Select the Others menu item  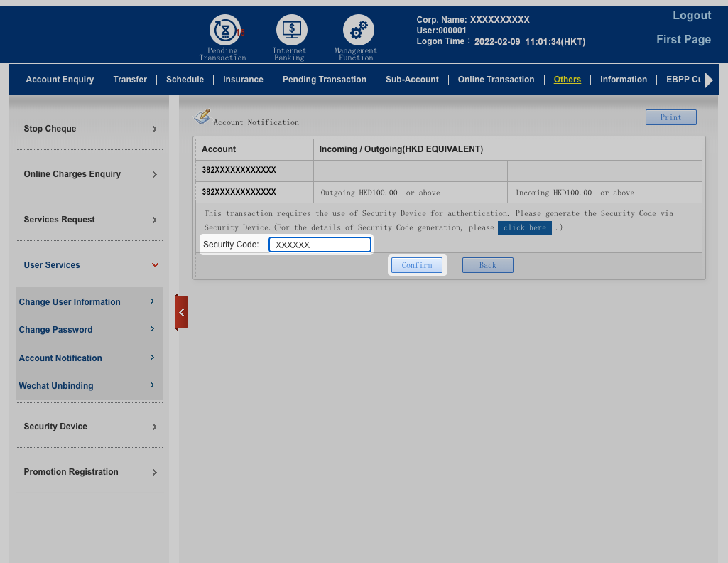coord(567,80)
